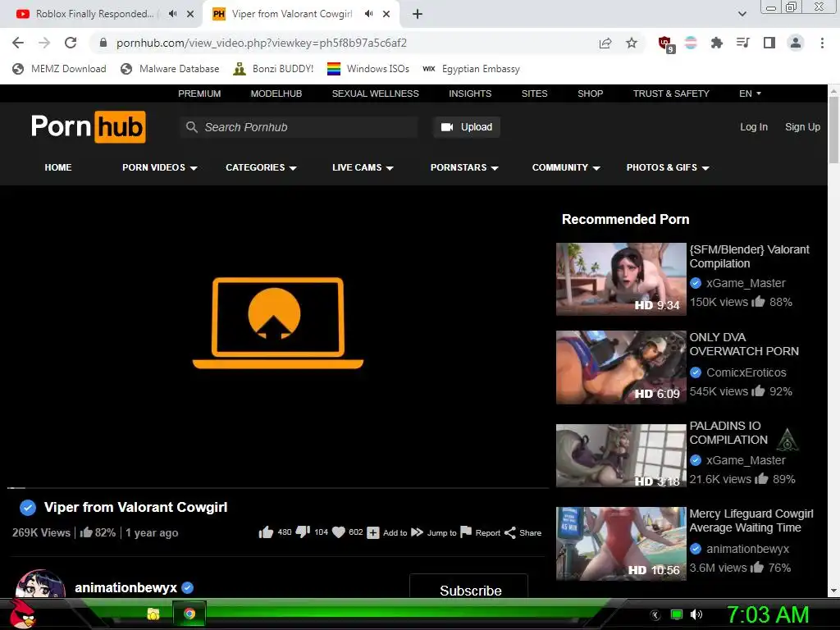Screen dimensions: 840x630
Task: Click the browser forward arrow
Action: click(x=44, y=43)
